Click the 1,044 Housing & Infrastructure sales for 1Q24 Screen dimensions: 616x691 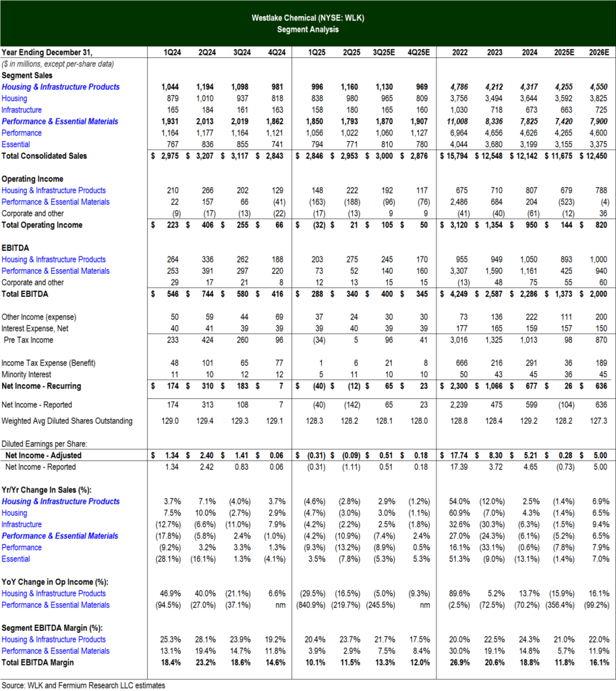(170, 87)
